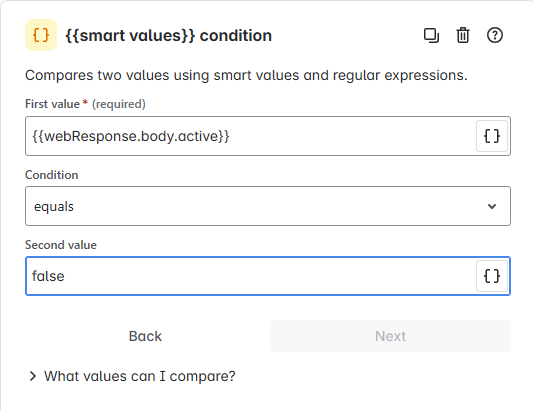Go back with the Back button
533x411 pixels.
coord(145,336)
